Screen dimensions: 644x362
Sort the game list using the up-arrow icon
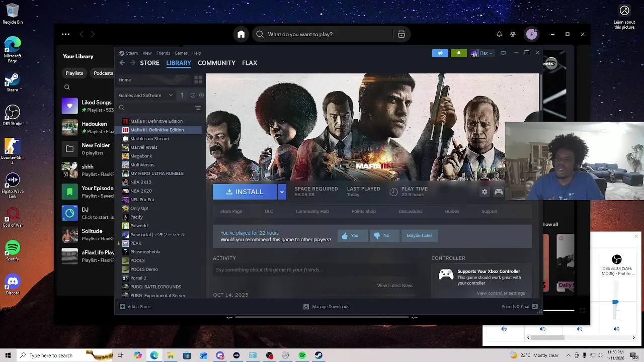pos(182,95)
